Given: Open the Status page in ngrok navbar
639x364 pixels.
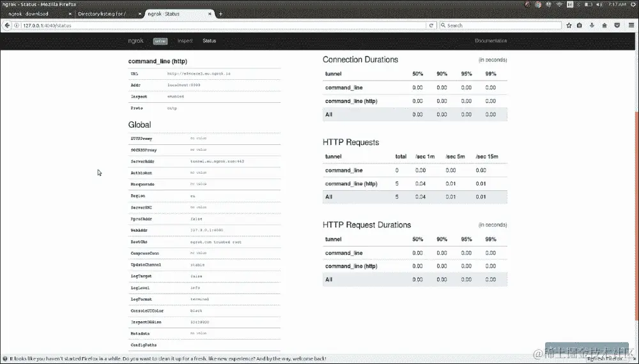Looking at the screenshot, I should coord(210,41).
